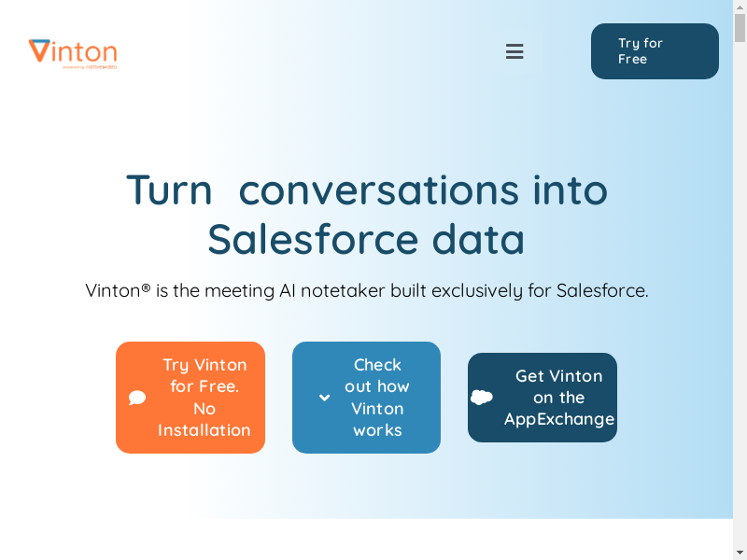Click the vertical scrollbar thumb
747x560 pixels.
click(x=740, y=28)
